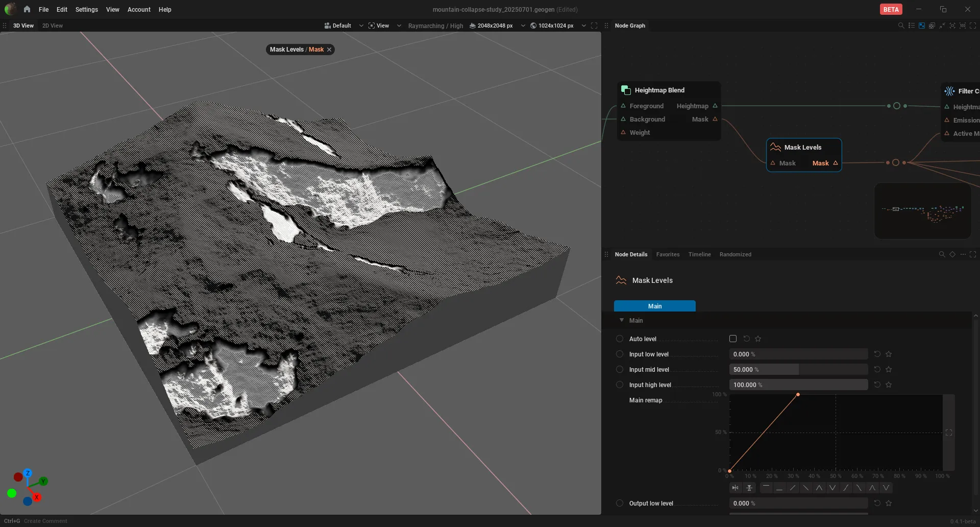Toggle the minimap icon in Node Graph toolbar
The width and height of the screenshot is (980, 527).
point(922,26)
